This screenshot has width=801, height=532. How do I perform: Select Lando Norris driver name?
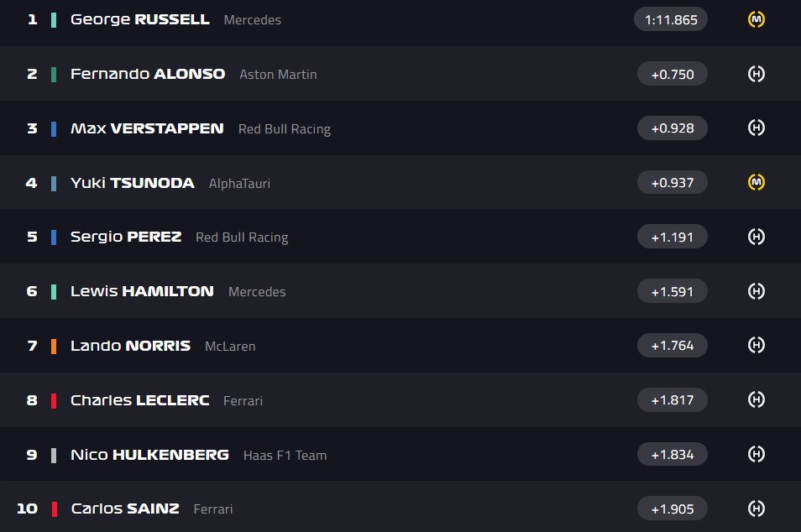coord(130,346)
